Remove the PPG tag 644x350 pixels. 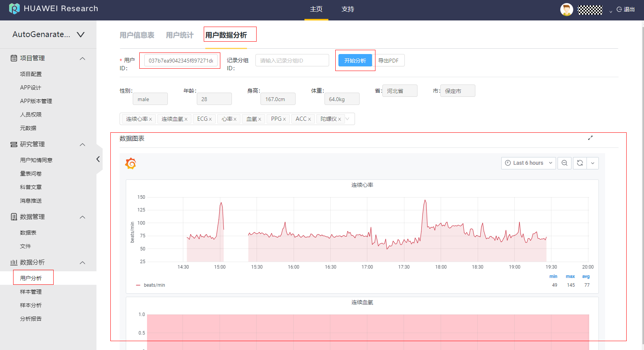[284, 119]
